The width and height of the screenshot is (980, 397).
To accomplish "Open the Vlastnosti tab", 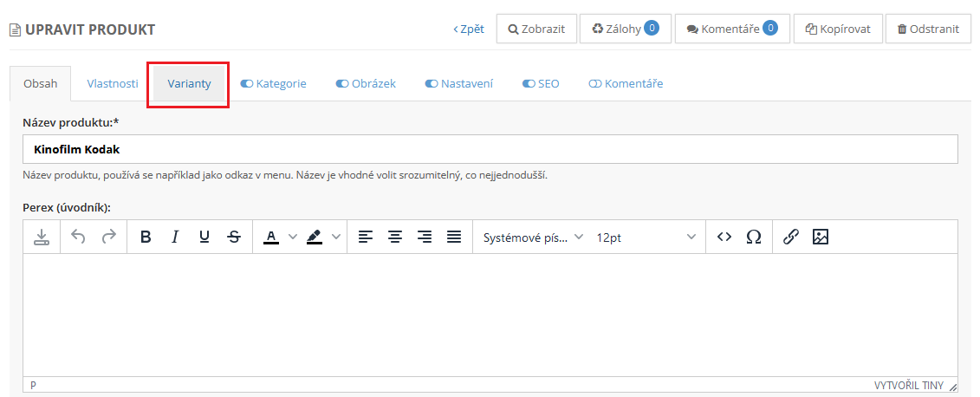I will tap(113, 84).
